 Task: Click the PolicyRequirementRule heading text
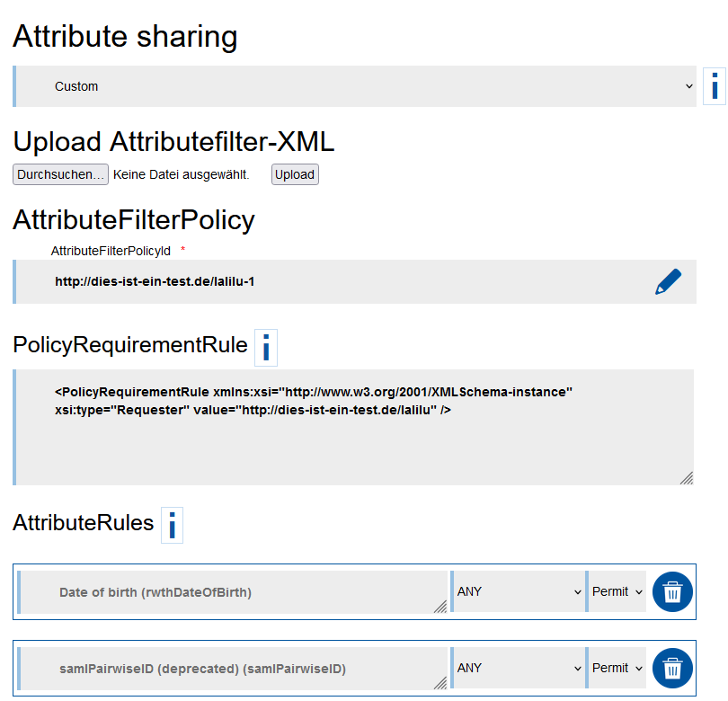pyautogui.click(x=130, y=345)
